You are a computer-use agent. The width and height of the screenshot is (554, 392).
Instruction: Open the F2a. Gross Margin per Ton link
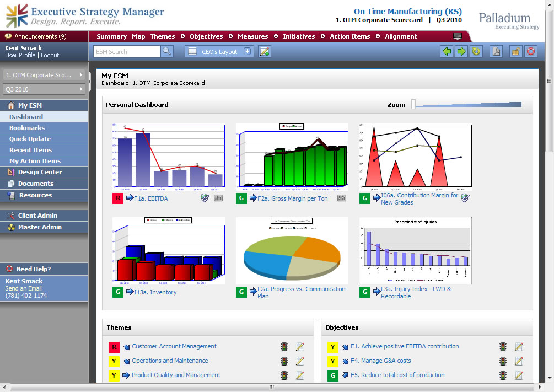pyautogui.click(x=292, y=198)
